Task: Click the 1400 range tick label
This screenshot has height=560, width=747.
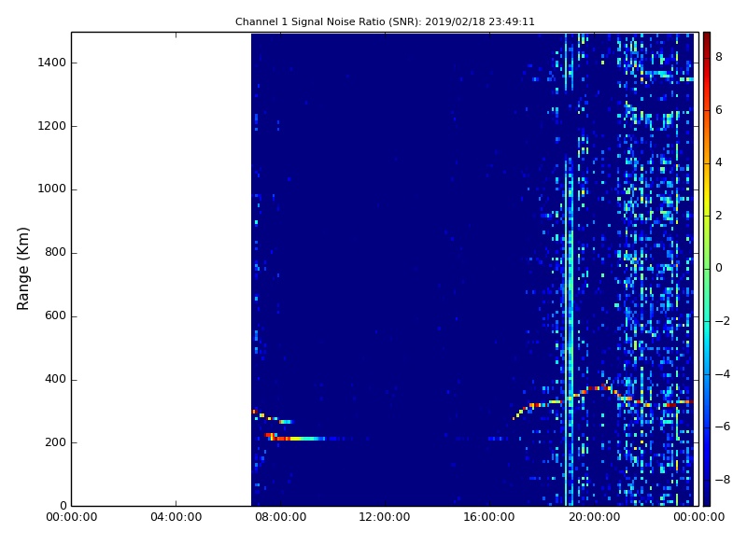Action: pyautogui.click(x=52, y=63)
